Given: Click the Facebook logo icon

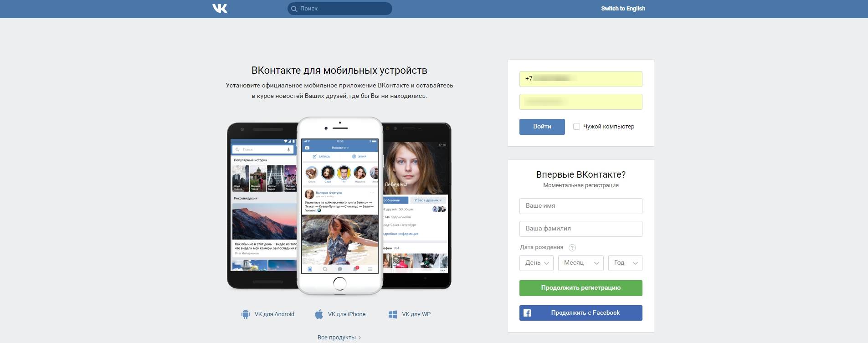Looking at the screenshot, I should pyautogui.click(x=527, y=313).
